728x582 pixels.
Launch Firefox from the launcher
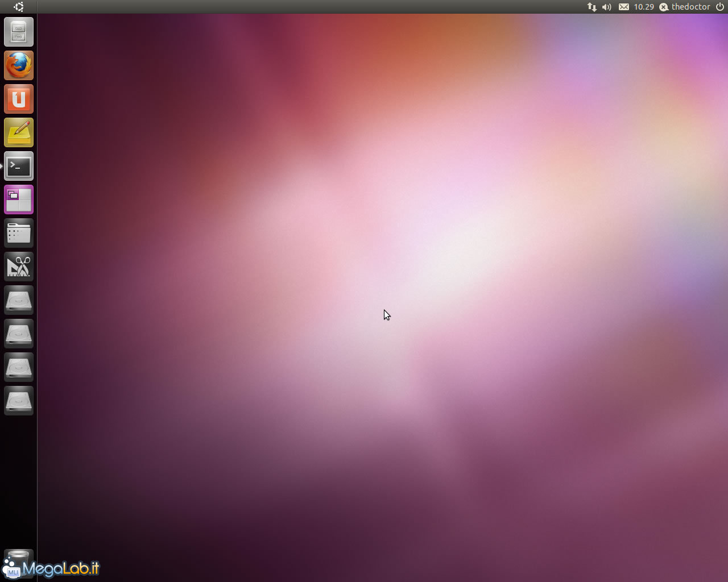coord(19,65)
